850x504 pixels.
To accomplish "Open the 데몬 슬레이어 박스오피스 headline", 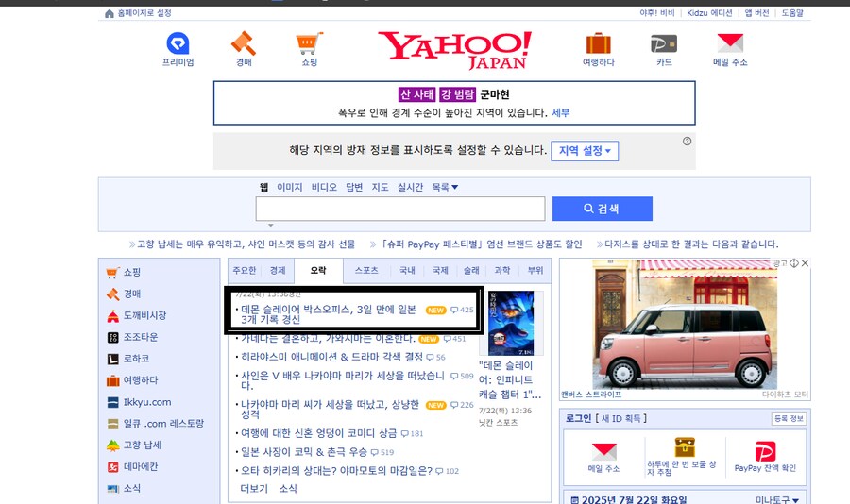I will pyautogui.click(x=329, y=314).
